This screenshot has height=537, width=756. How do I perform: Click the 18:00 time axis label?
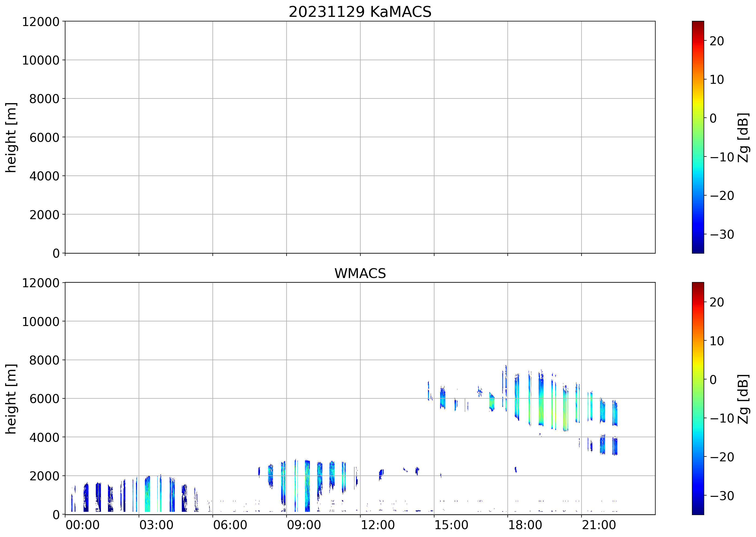coord(525,525)
